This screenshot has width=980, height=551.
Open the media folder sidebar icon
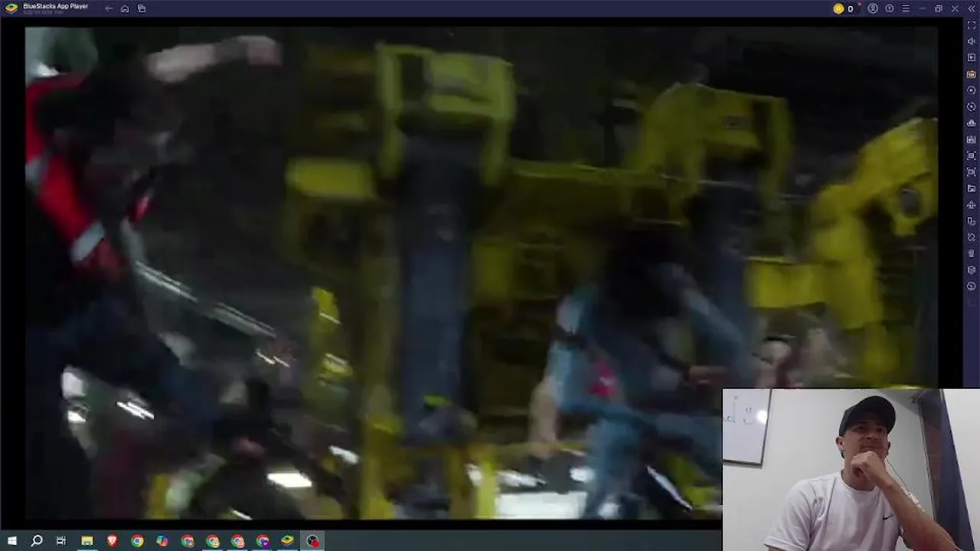pyautogui.click(x=972, y=188)
